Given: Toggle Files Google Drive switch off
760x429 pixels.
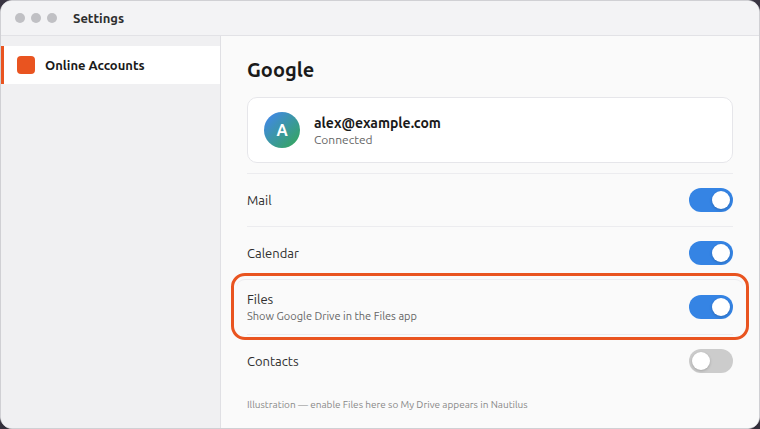Looking at the screenshot, I should (x=711, y=307).
